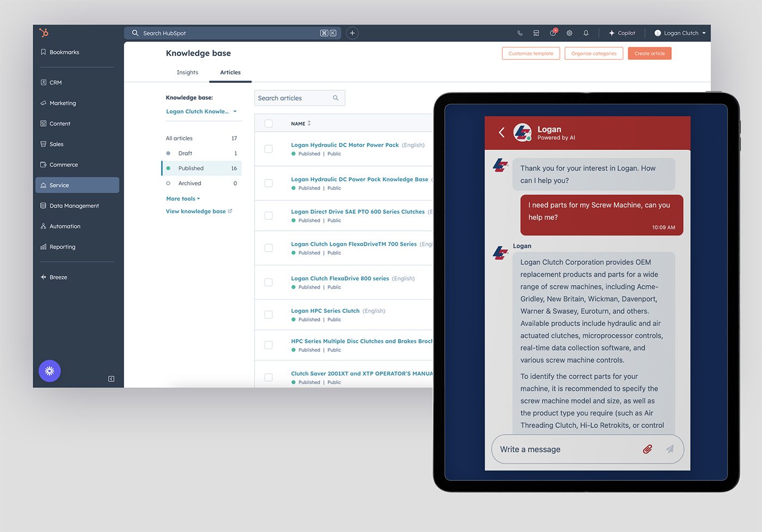The width and height of the screenshot is (762, 532).
Task: Click the Search HubSpot field
Action: 232,33
